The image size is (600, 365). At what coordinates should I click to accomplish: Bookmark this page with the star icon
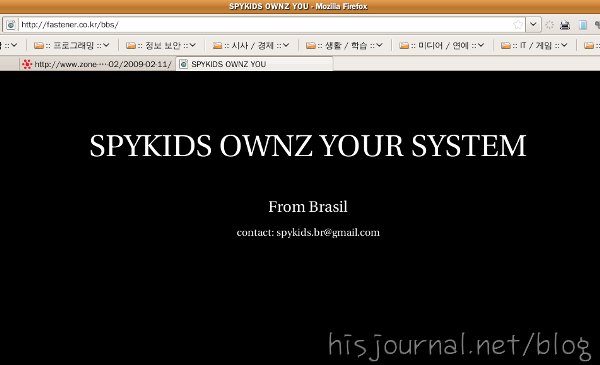[518, 25]
